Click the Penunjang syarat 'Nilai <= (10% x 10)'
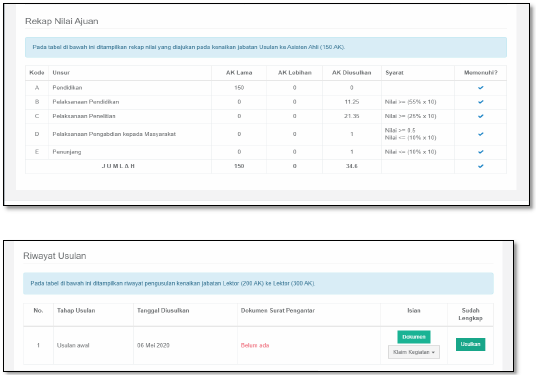 tap(411, 152)
